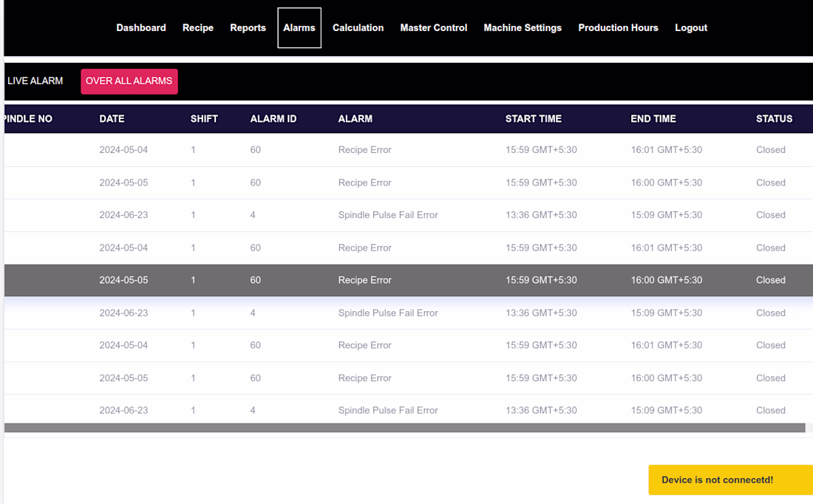This screenshot has width=813, height=504.
Task: Open Machine Settings
Action: (x=523, y=28)
